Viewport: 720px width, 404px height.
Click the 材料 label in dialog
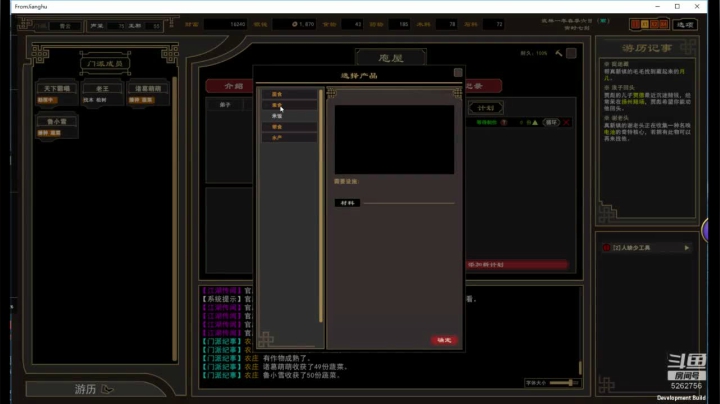[x=347, y=203]
